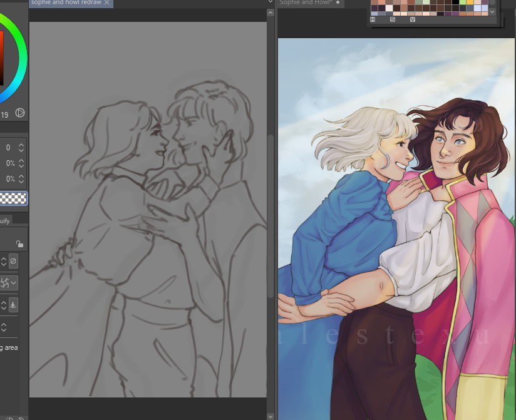
Task: Select the transparent color checkerboard swatch
Action: pos(13,198)
